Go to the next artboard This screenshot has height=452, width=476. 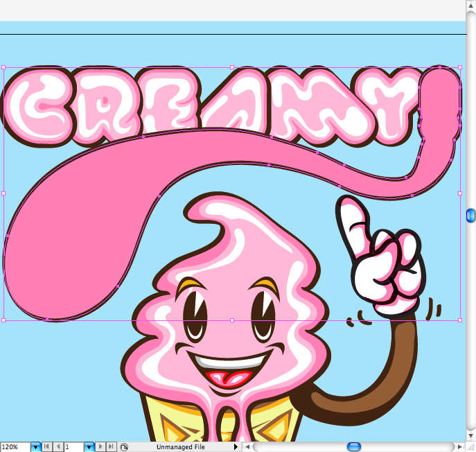coord(100,447)
